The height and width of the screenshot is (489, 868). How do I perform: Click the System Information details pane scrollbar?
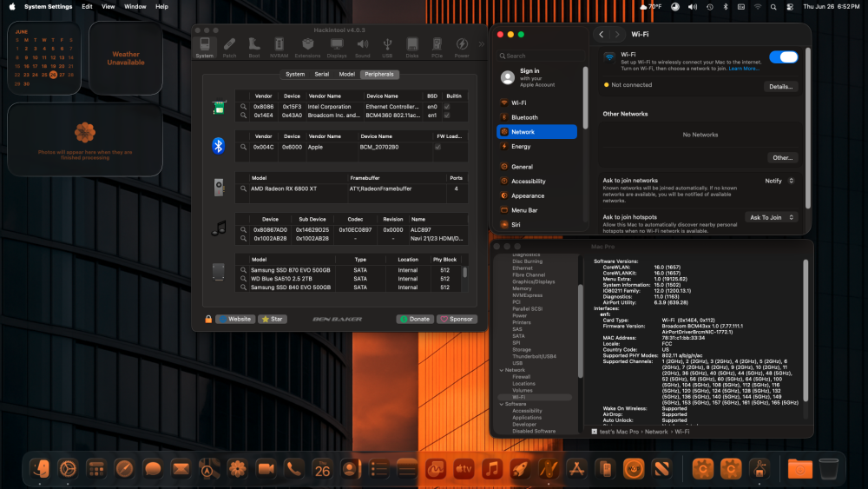pyautogui.click(x=806, y=330)
